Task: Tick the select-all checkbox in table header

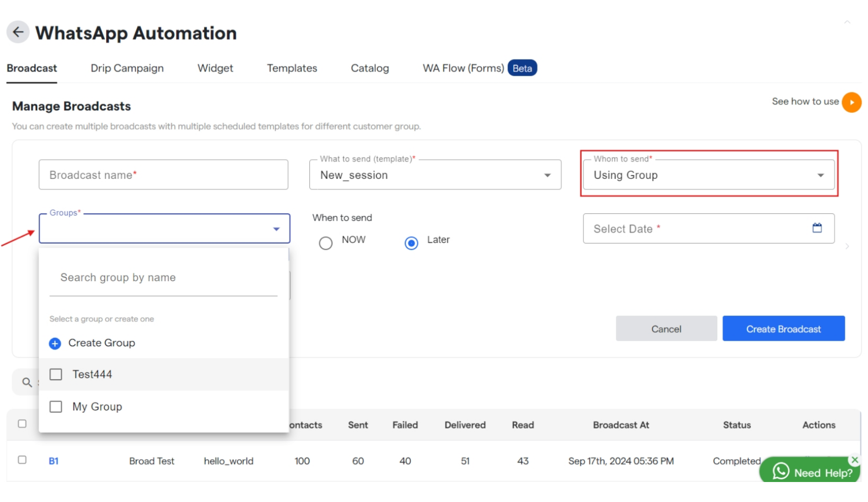Action: coord(22,423)
